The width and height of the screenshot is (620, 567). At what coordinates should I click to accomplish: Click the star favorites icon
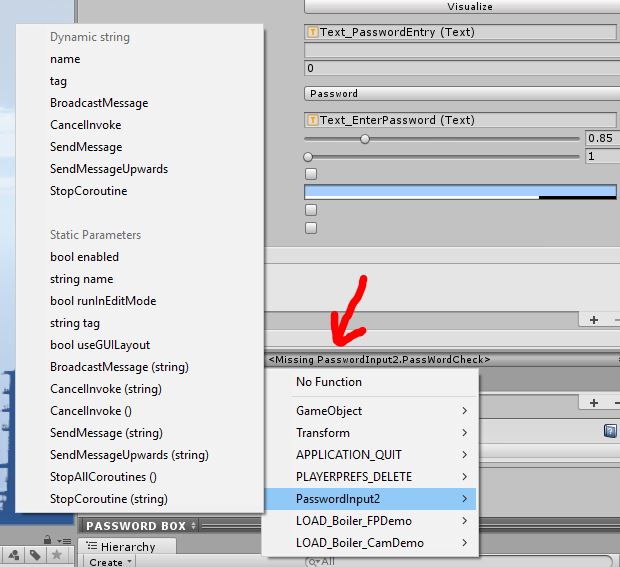[56, 554]
